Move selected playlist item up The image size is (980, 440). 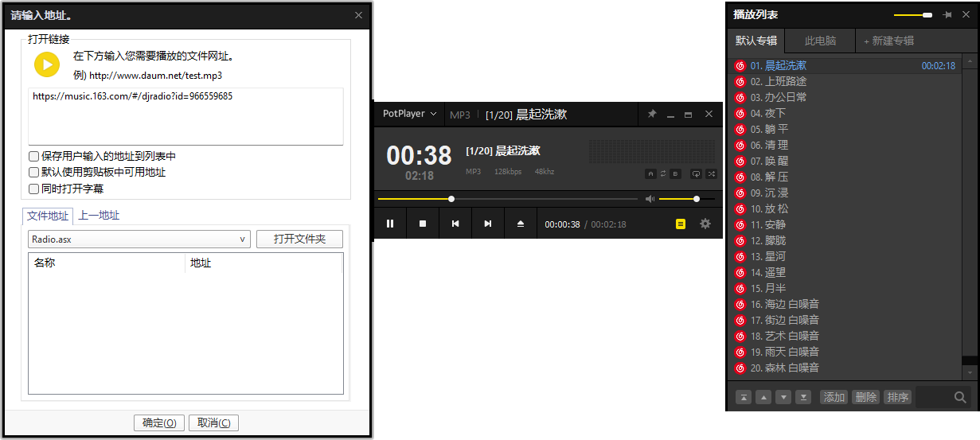tap(763, 397)
